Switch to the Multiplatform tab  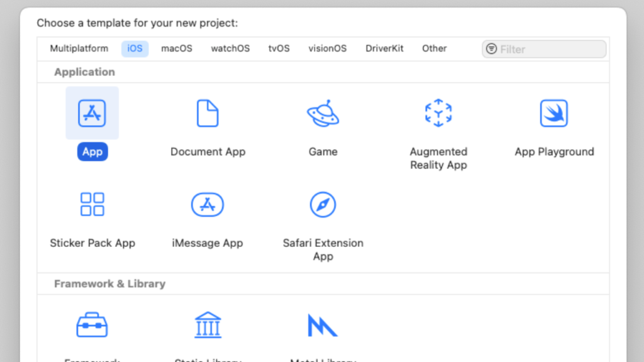[79, 48]
